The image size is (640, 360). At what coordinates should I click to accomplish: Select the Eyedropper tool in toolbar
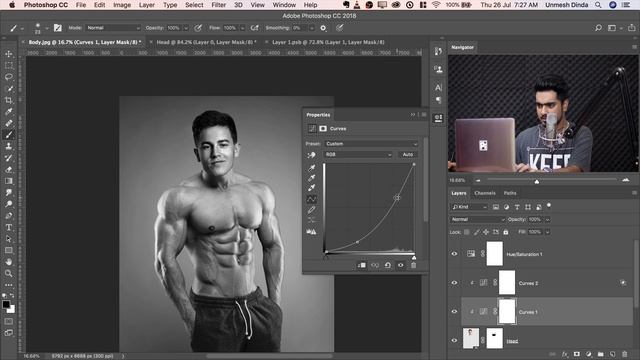point(9,111)
